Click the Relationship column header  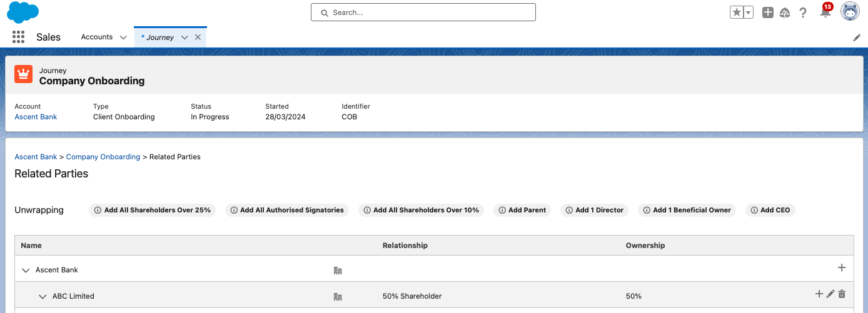tap(405, 246)
